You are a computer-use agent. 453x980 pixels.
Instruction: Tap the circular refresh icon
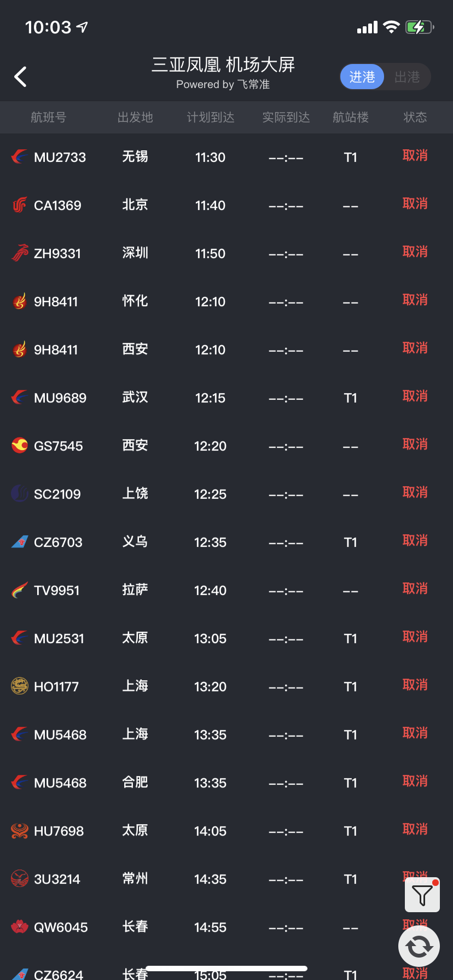click(x=419, y=946)
